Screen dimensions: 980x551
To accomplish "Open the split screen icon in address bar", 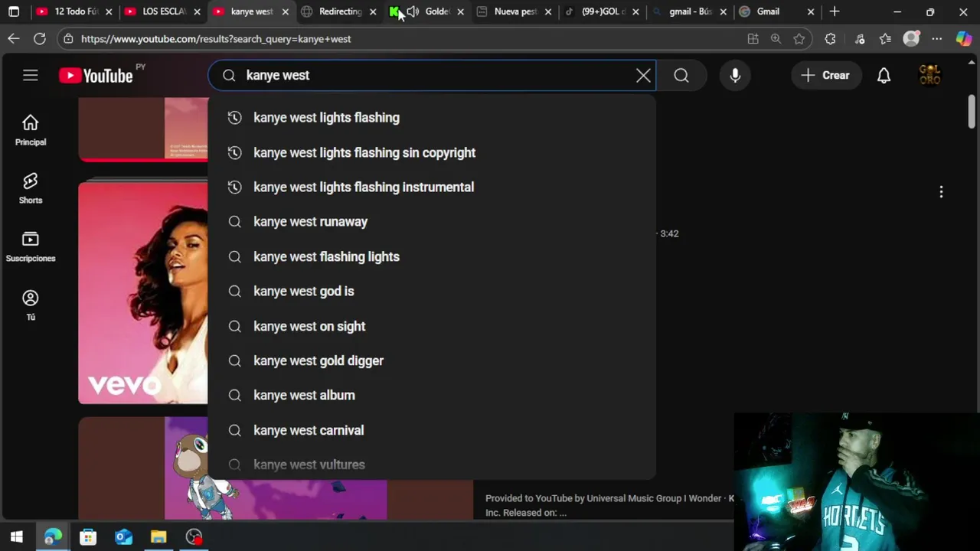I will [x=753, y=39].
